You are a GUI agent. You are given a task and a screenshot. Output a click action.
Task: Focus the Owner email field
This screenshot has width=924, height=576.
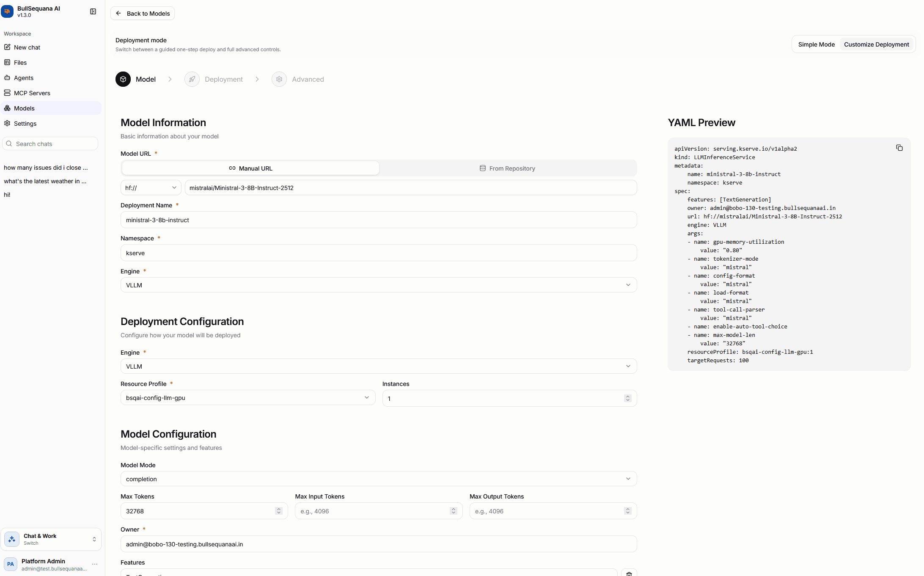coord(379,544)
